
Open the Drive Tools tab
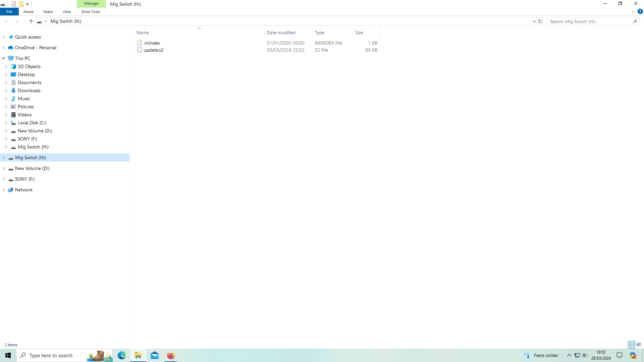pos(91,12)
